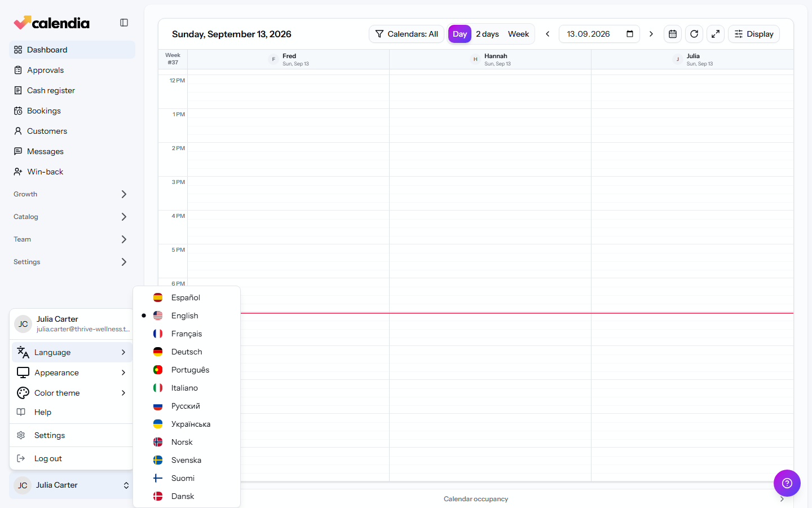Open Help from user menu
Viewport: 812px width, 508px height.
point(72,412)
